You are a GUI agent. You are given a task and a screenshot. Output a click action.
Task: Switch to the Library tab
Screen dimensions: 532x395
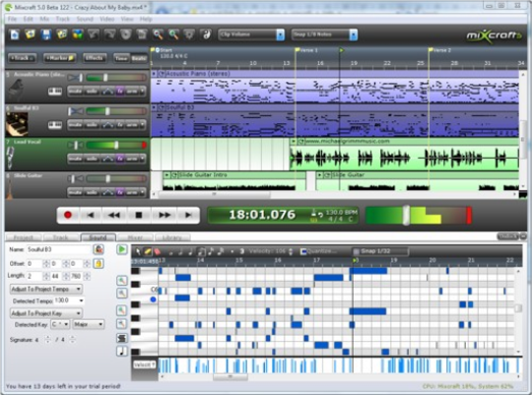(172, 237)
